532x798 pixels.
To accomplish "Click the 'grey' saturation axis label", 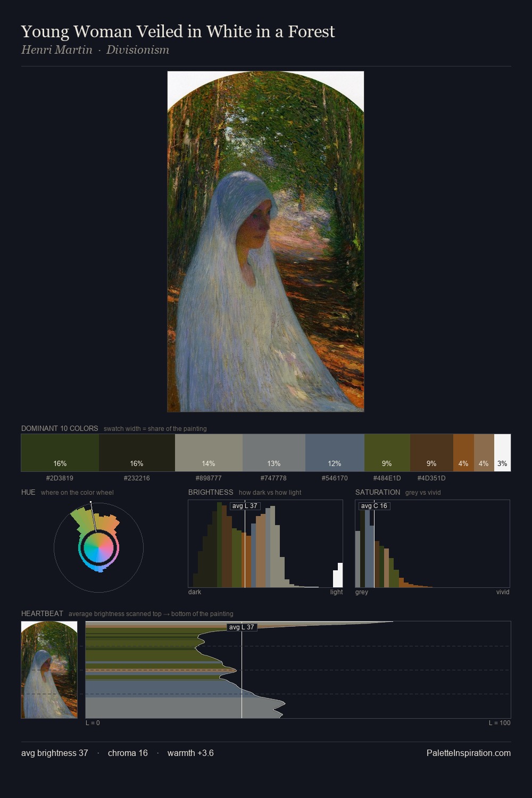I will [362, 592].
